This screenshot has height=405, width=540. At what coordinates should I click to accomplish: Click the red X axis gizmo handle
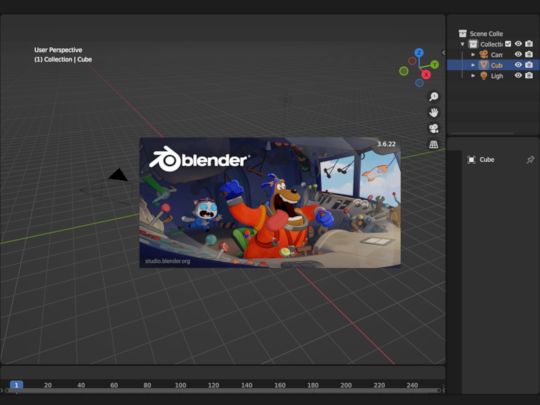(x=426, y=74)
